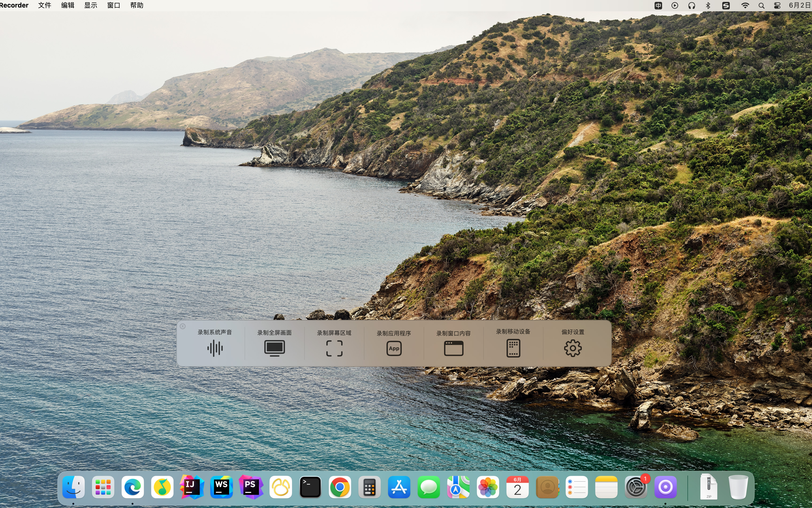The height and width of the screenshot is (508, 812).
Task: Open the 显示 menu
Action: coord(91,5)
